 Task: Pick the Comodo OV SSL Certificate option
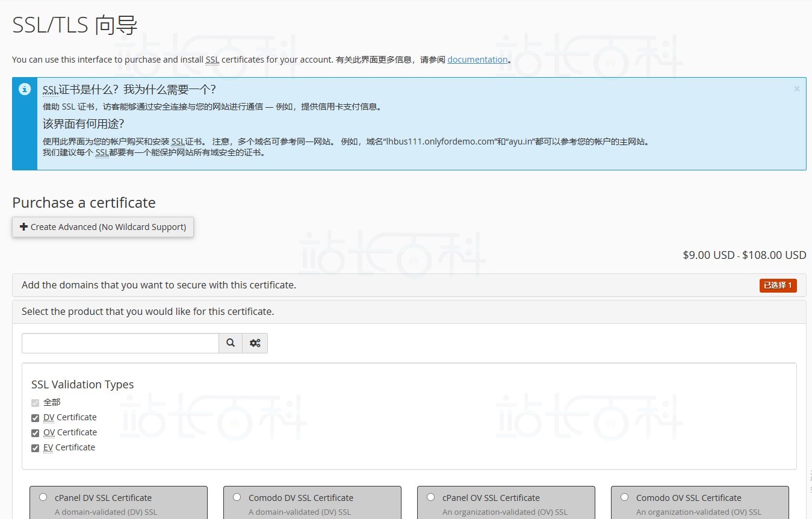tap(624, 497)
